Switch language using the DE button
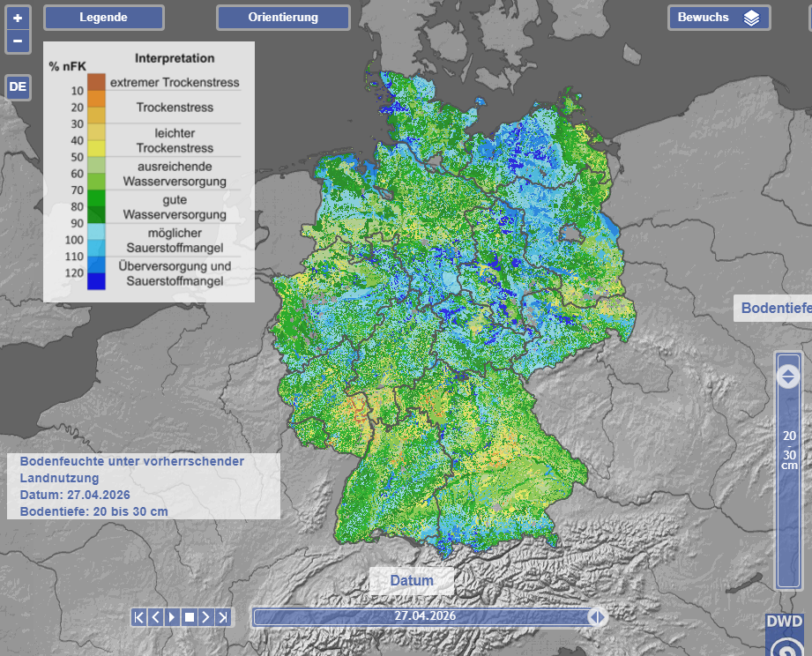 point(18,87)
